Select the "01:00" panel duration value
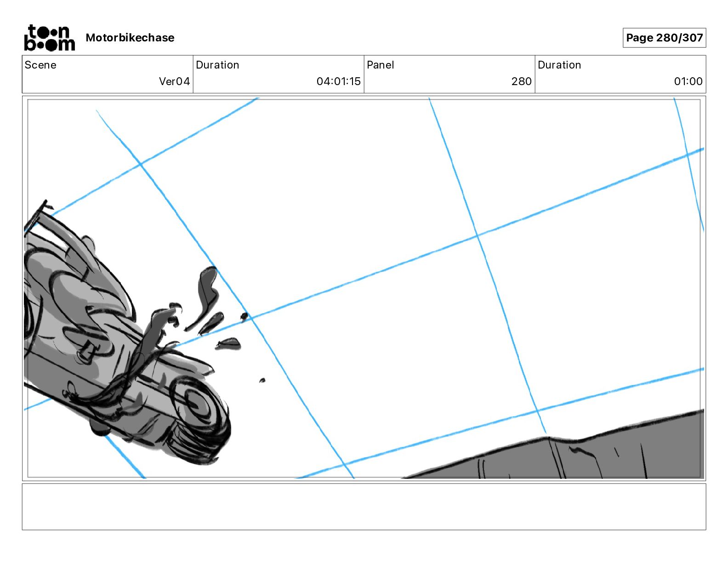The image size is (728, 563). [x=688, y=81]
